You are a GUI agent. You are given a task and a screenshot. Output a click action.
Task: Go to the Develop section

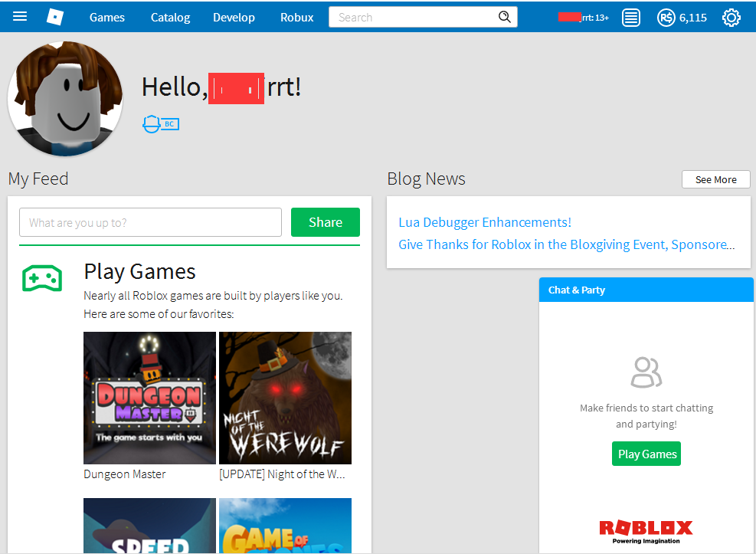tap(234, 18)
